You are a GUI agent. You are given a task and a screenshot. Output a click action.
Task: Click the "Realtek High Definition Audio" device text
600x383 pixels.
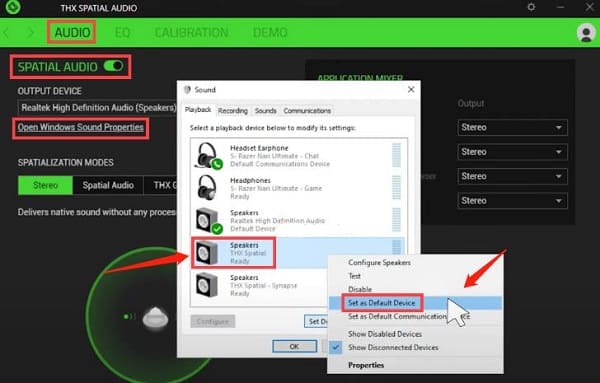tap(277, 221)
